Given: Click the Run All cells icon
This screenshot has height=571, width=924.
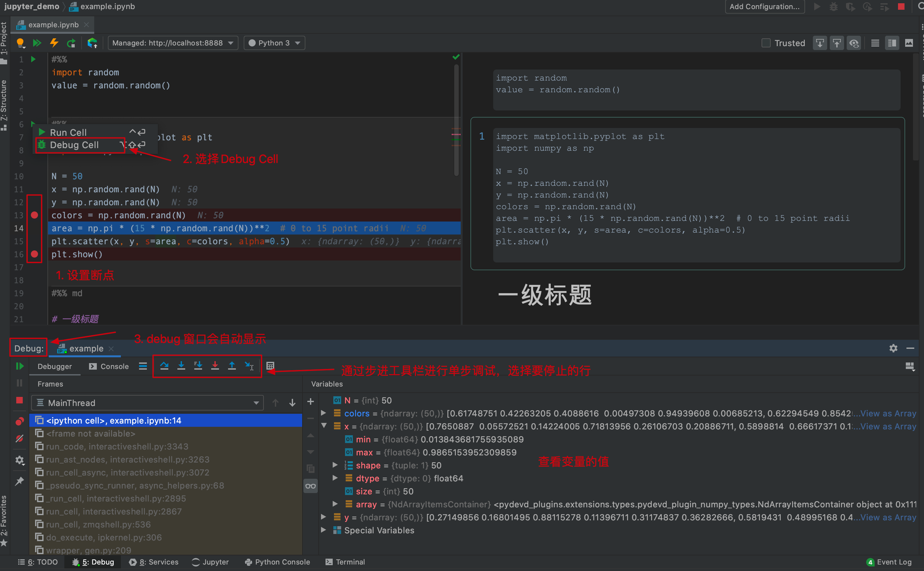Looking at the screenshot, I should [x=37, y=43].
